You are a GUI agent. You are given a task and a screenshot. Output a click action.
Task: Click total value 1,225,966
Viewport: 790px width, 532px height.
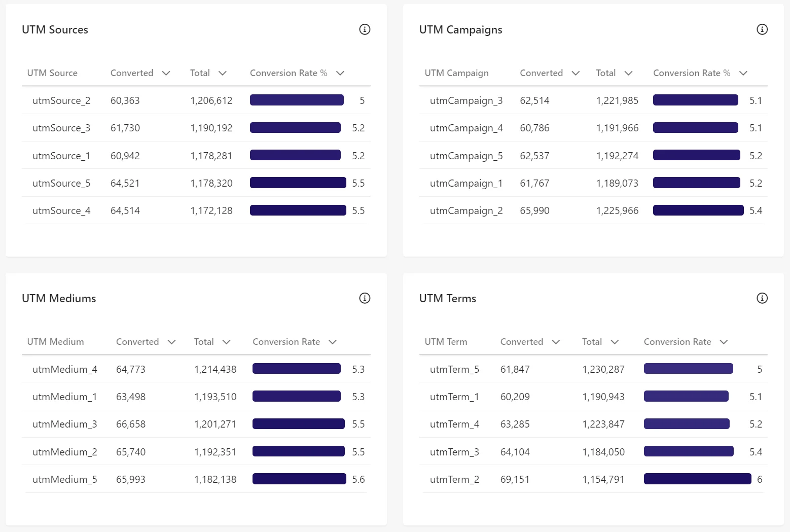tap(617, 210)
